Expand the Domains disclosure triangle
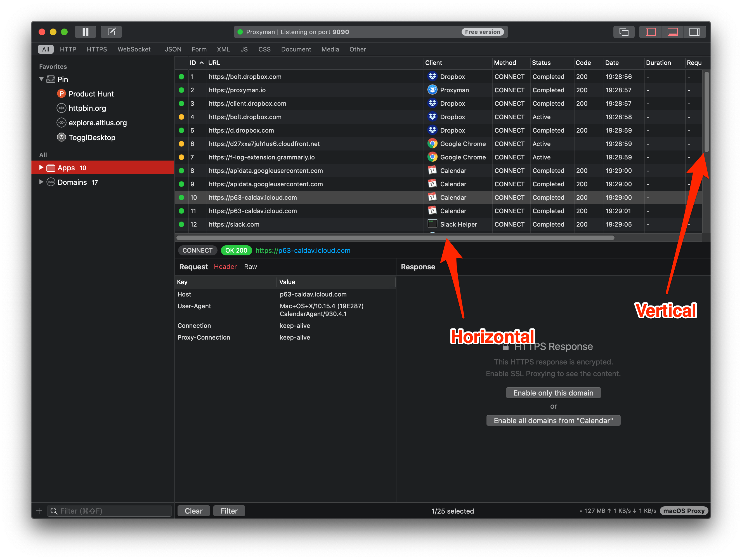The width and height of the screenshot is (742, 560). [x=41, y=182]
